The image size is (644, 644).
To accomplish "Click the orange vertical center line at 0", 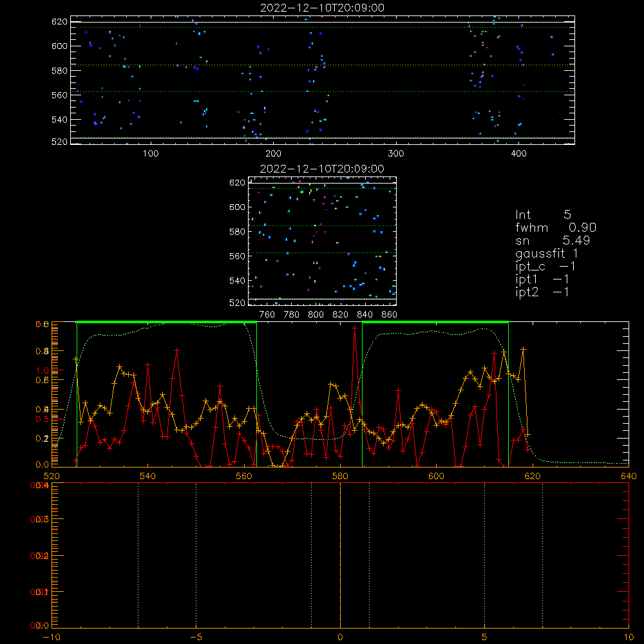I will click(340, 555).
